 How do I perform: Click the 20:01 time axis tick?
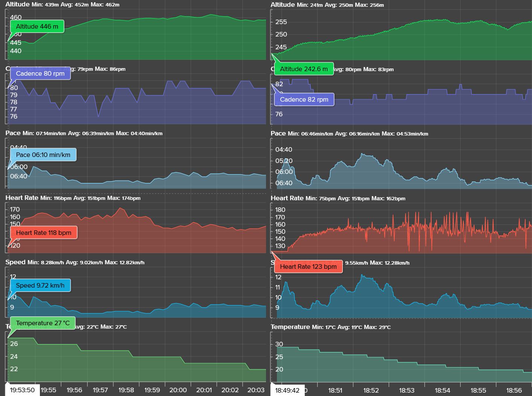point(204,390)
